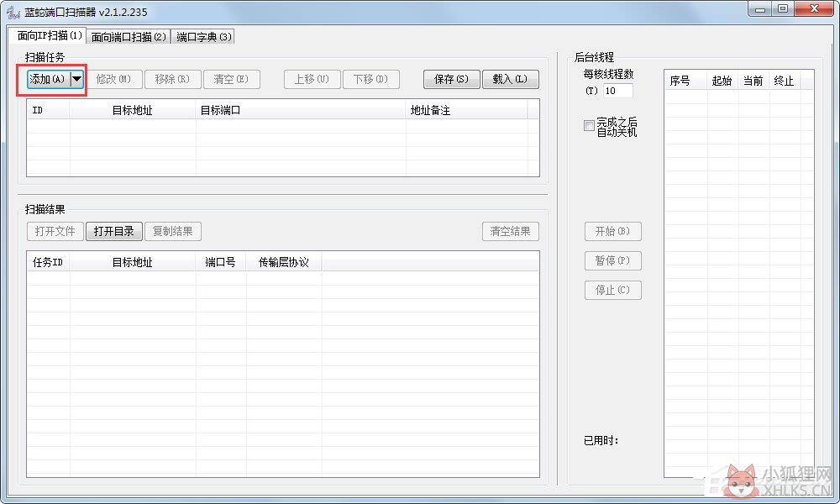Click 目标地址 header in scan task table
840x504 pixels.
tap(133, 110)
